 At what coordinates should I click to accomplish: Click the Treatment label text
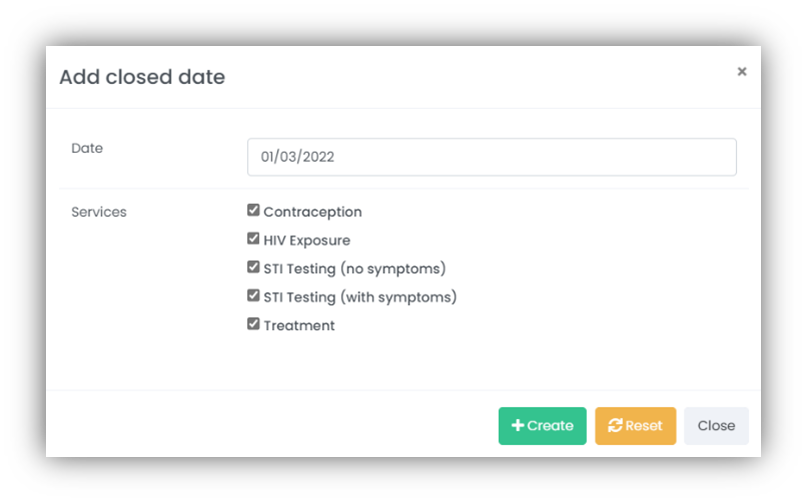[x=299, y=325]
